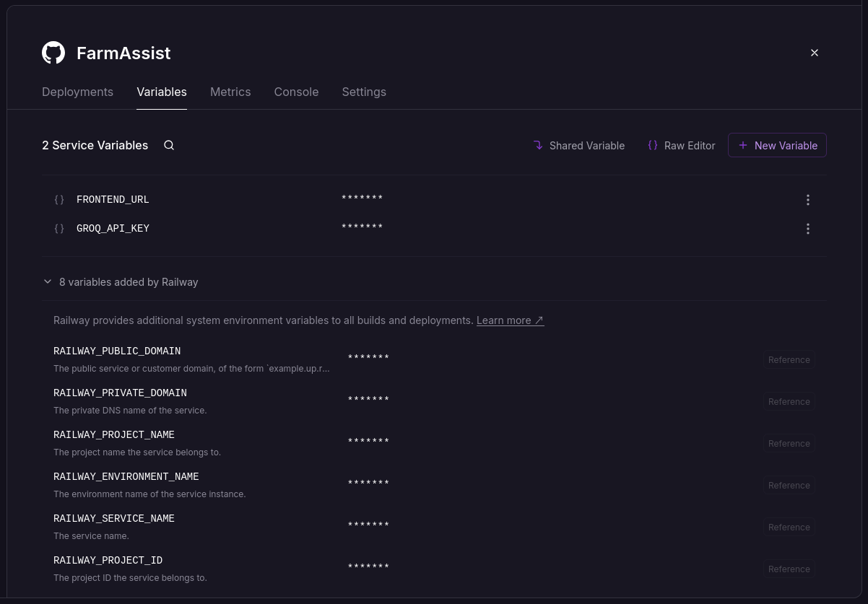The width and height of the screenshot is (868, 604).
Task: Click the GitHub logo beside FarmAssist
Action: click(53, 53)
